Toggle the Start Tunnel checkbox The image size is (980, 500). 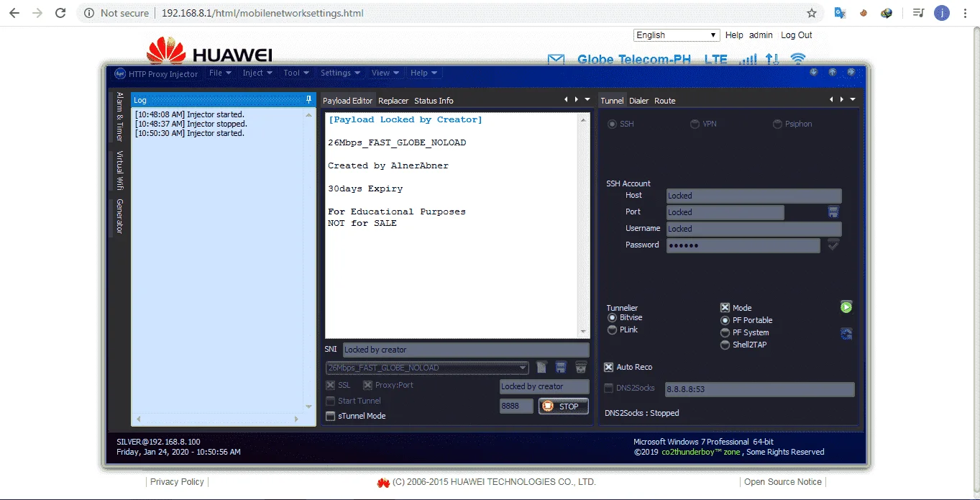coord(331,401)
